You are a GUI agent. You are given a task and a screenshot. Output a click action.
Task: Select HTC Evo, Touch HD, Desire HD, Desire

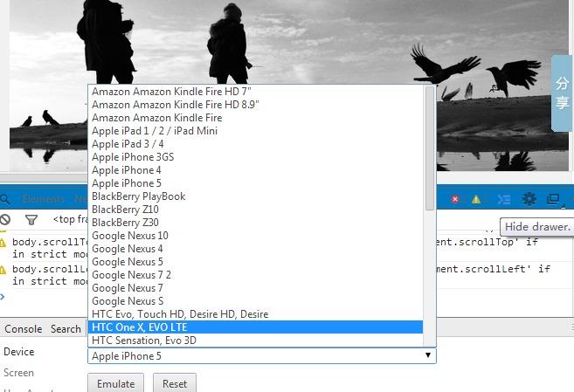(x=255, y=314)
